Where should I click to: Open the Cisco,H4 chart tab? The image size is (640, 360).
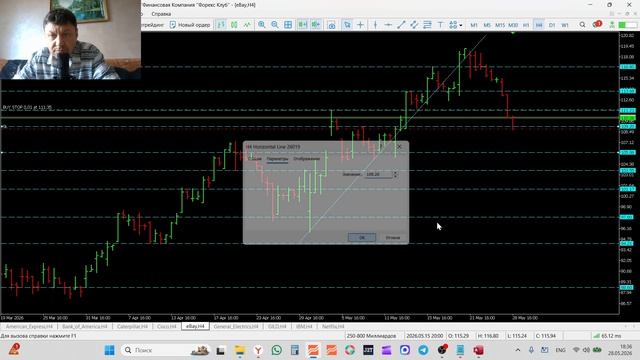(167, 327)
